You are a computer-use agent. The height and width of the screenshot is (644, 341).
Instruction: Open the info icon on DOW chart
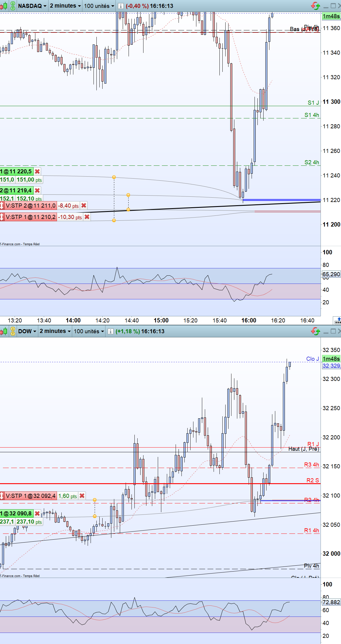click(x=110, y=332)
